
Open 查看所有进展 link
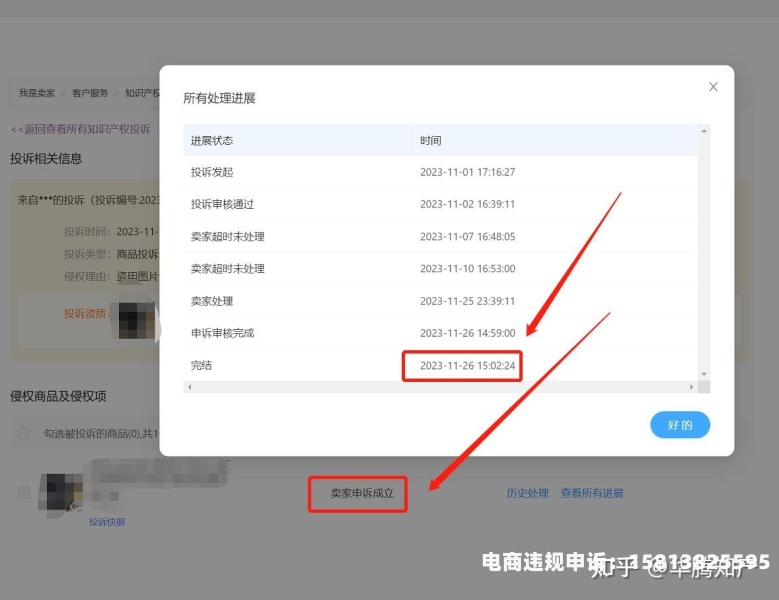(592, 493)
